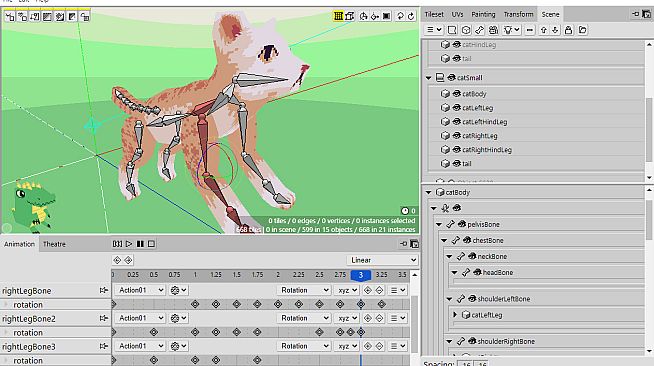
Task: Move item down with down-arrow icon
Action: point(555,30)
